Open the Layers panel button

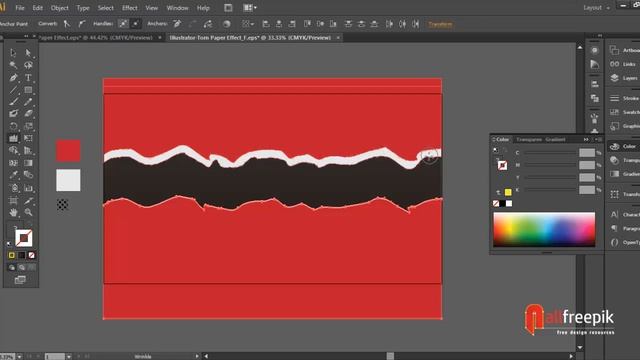point(624,78)
